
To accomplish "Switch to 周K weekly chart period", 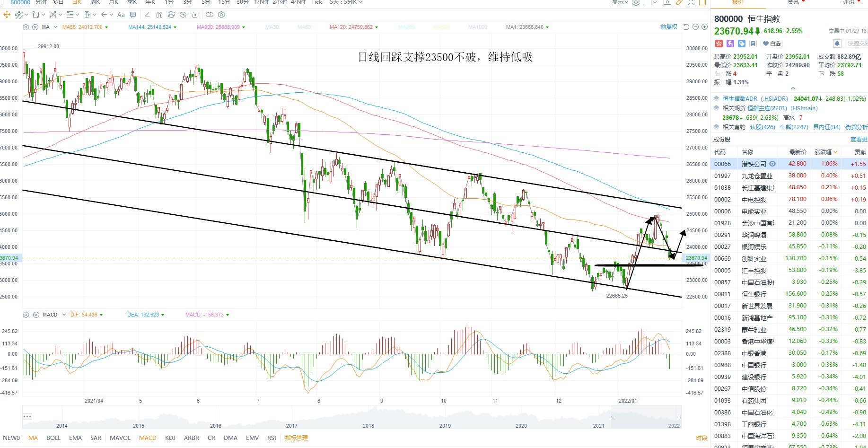I will 95,2.
